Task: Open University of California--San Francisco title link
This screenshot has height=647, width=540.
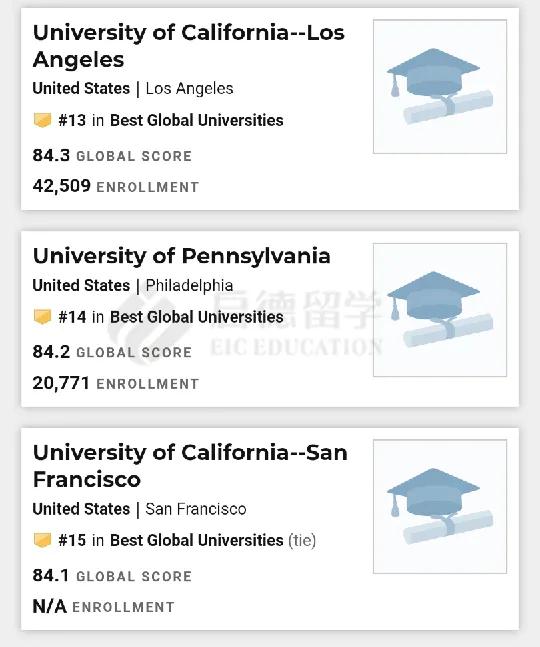Action: pyautogui.click(x=190, y=466)
